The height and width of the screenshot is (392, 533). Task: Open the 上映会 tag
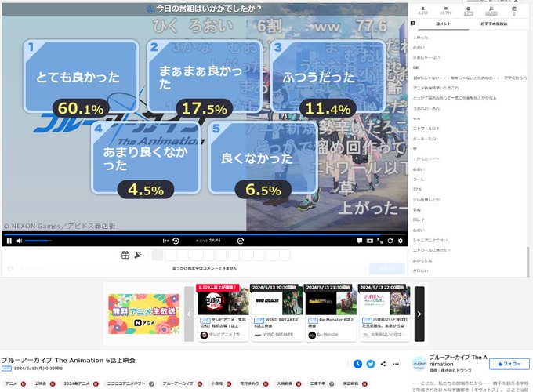pos(40,383)
